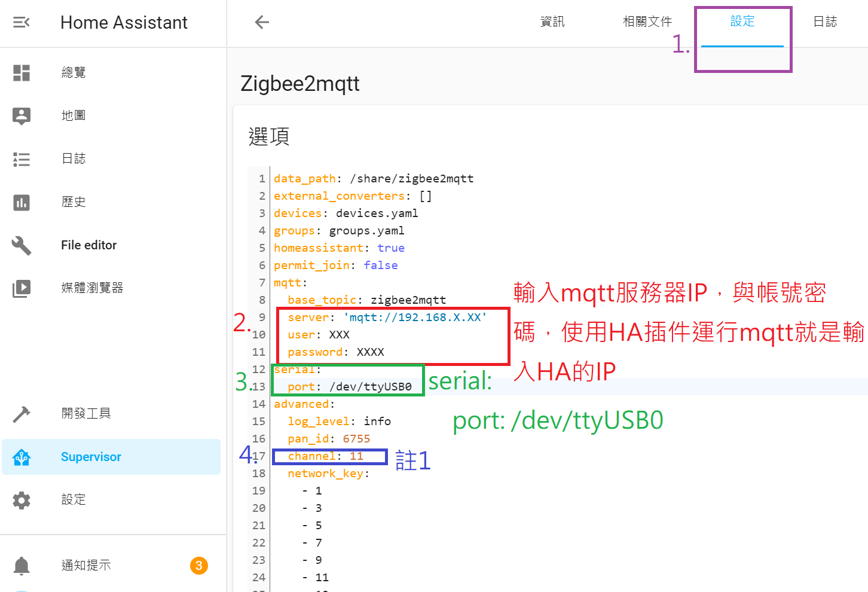The width and height of the screenshot is (868, 592).
Task: Open the 日誌 tab at top
Action: point(825,22)
